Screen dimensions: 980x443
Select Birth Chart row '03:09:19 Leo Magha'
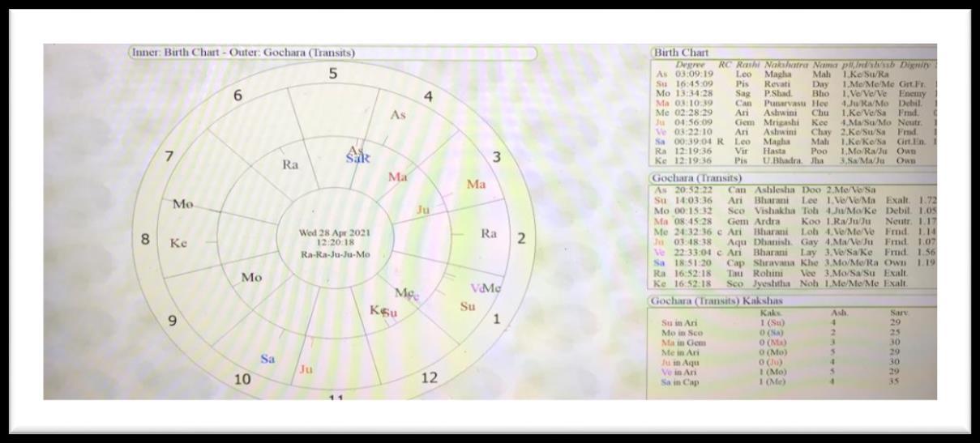[794, 74]
